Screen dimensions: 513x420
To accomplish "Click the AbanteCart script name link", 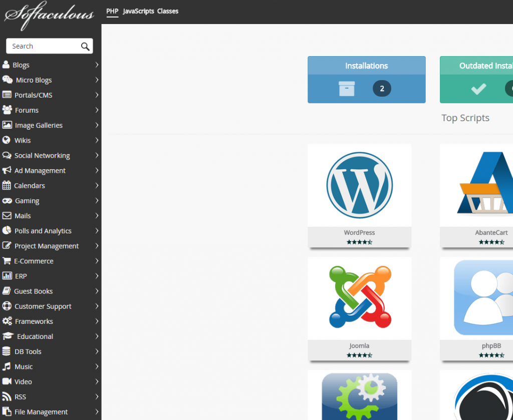I will pyautogui.click(x=491, y=233).
